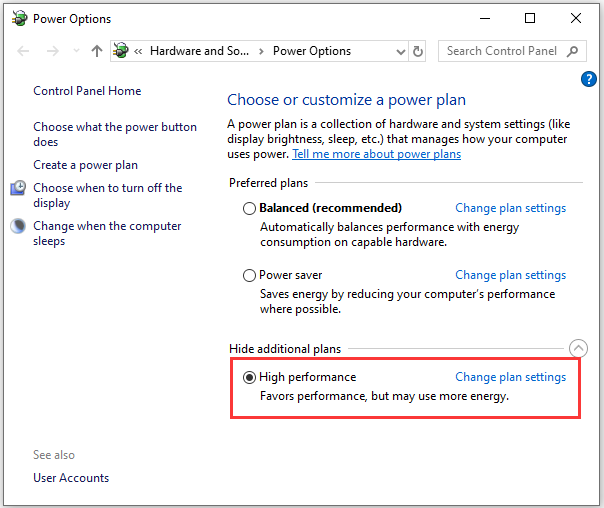The height and width of the screenshot is (508, 604).
Task: Collapse the Hide additional plans chevron
Action: (x=578, y=349)
